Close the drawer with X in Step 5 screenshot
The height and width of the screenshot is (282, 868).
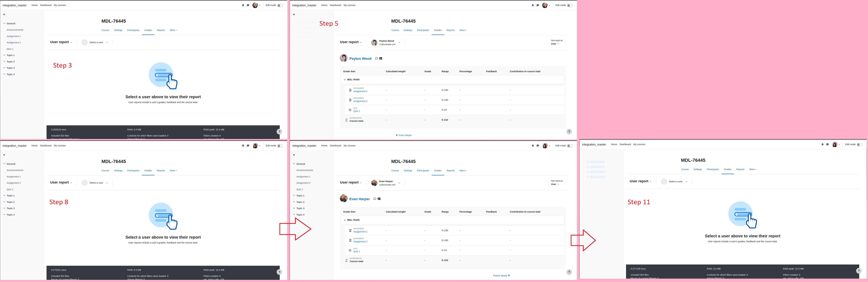coord(294,14)
